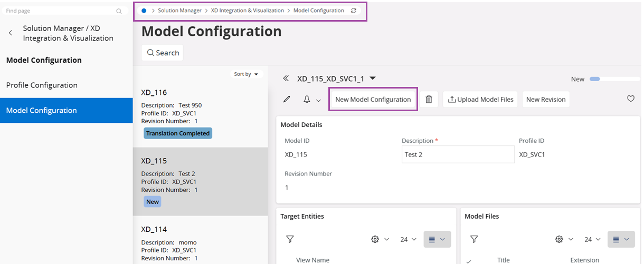Expand the XD_115_XD_SVC1_1 record dropdown
The image size is (644, 264).
373,79
